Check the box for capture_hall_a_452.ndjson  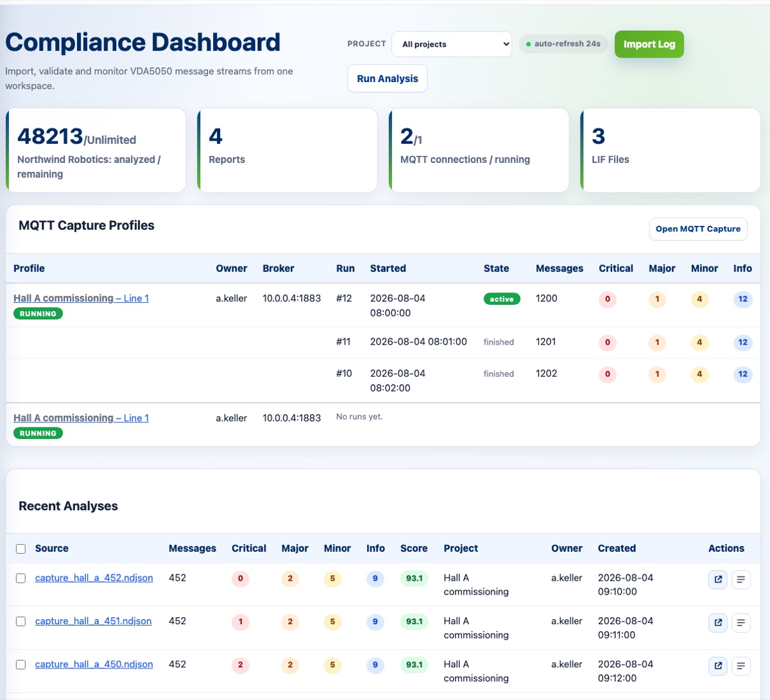pyautogui.click(x=21, y=578)
